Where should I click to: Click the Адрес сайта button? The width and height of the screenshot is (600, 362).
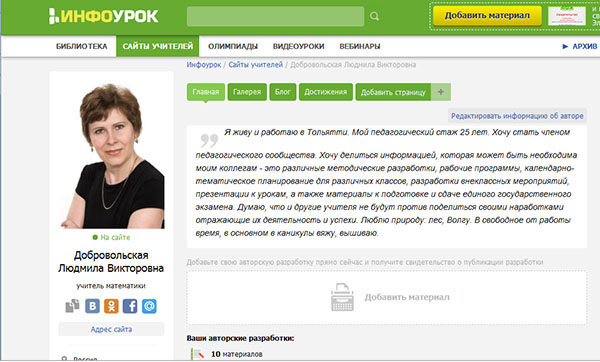click(x=111, y=329)
